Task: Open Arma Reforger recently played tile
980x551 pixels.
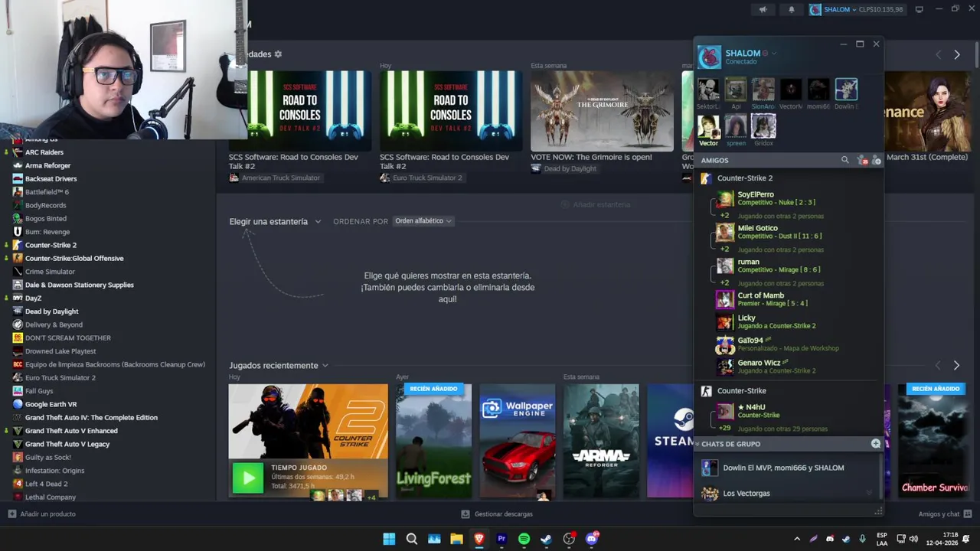Action: [x=601, y=442]
